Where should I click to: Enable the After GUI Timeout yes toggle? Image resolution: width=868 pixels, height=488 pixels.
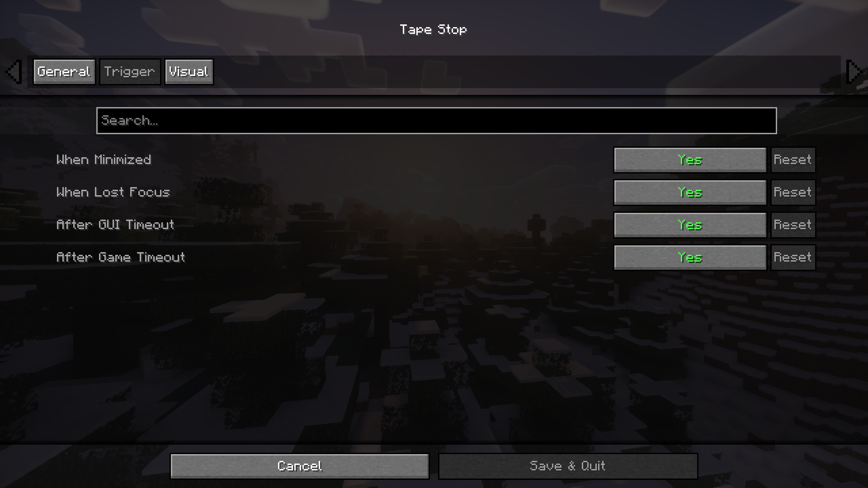pyautogui.click(x=690, y=225)
